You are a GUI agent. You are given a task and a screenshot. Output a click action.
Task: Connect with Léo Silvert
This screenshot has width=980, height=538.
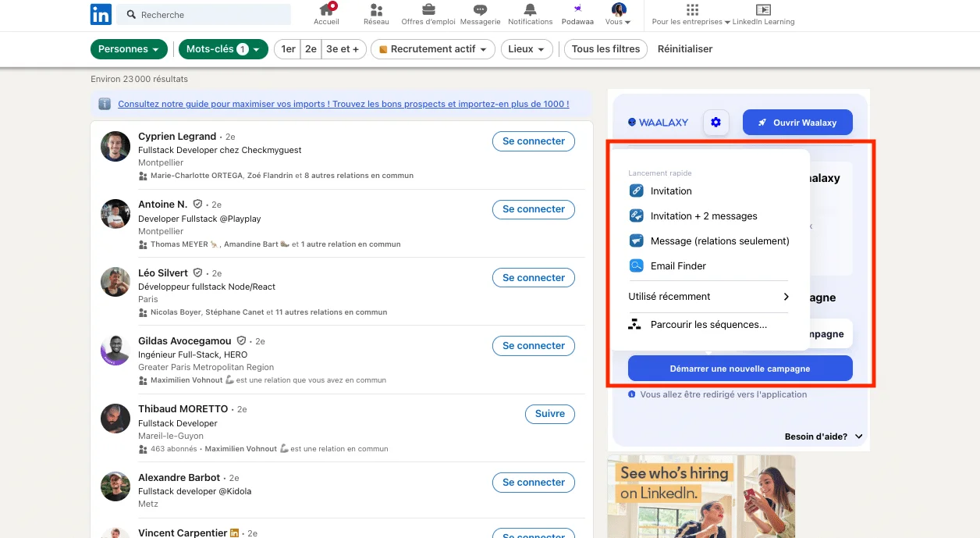click(534, 278)
